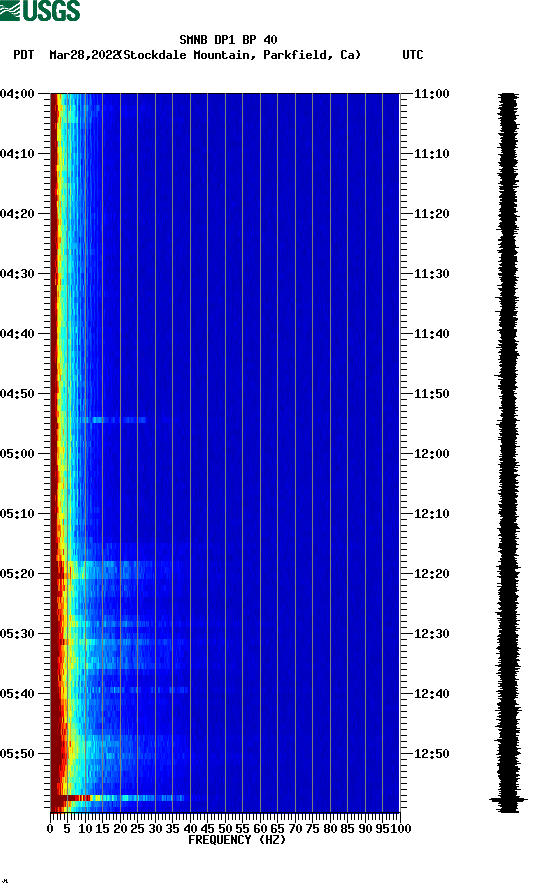Click the USGS logo

[x=40, y=10]
